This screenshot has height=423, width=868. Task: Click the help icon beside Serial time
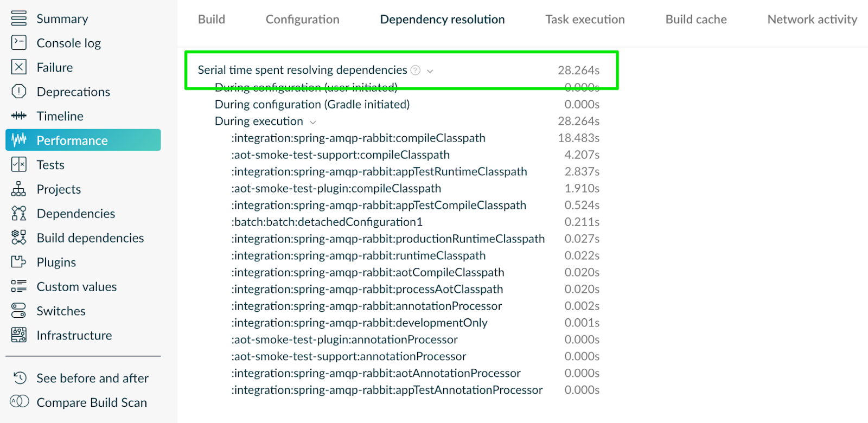(x=416, y=70)
